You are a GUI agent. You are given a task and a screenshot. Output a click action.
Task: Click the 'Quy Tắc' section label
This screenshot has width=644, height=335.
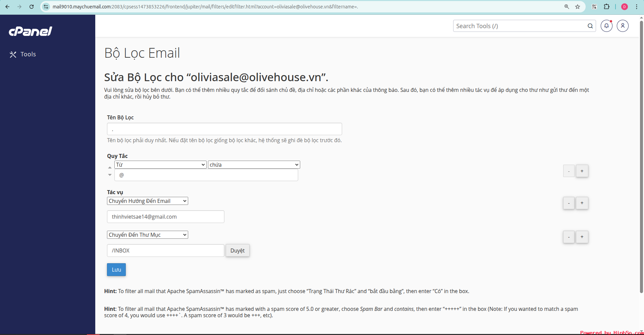tap(117, 156)
